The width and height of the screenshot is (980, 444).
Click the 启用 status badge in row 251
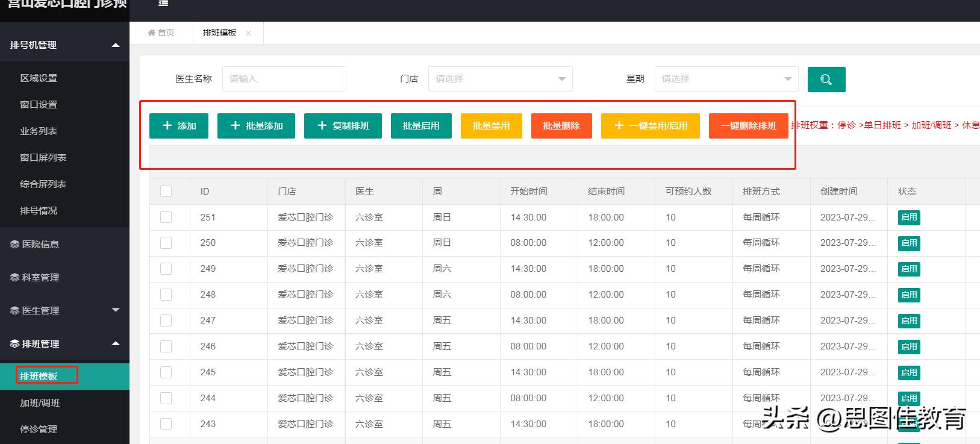[x=909, y=217]
